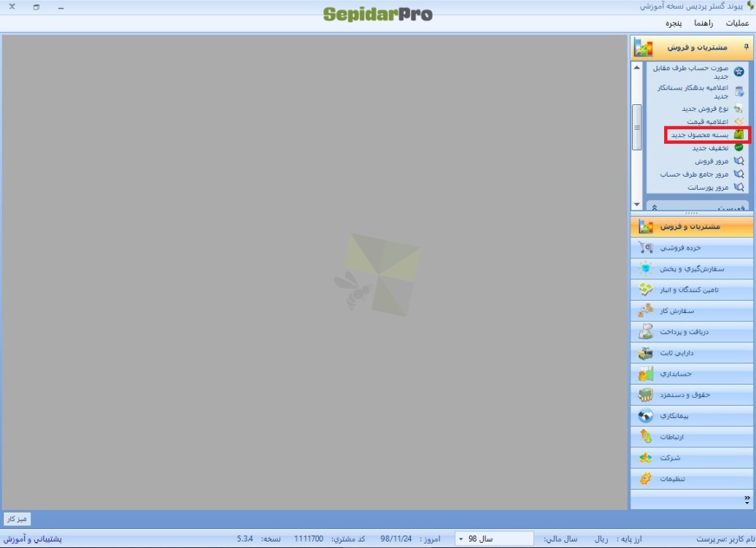Screen dimensions: 756x548
Task: Click today's date 98/11/24
Action: point(396,539)
